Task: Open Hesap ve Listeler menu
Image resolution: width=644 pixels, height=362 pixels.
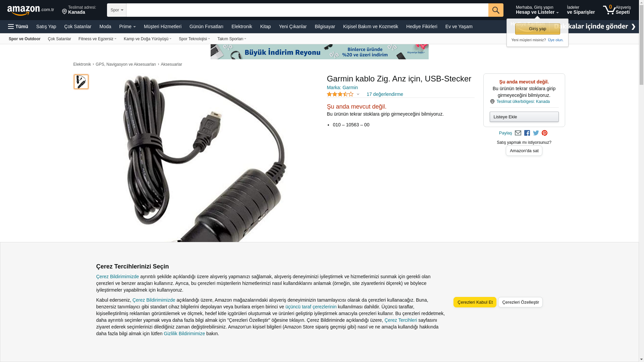Action: coord(537,10)
